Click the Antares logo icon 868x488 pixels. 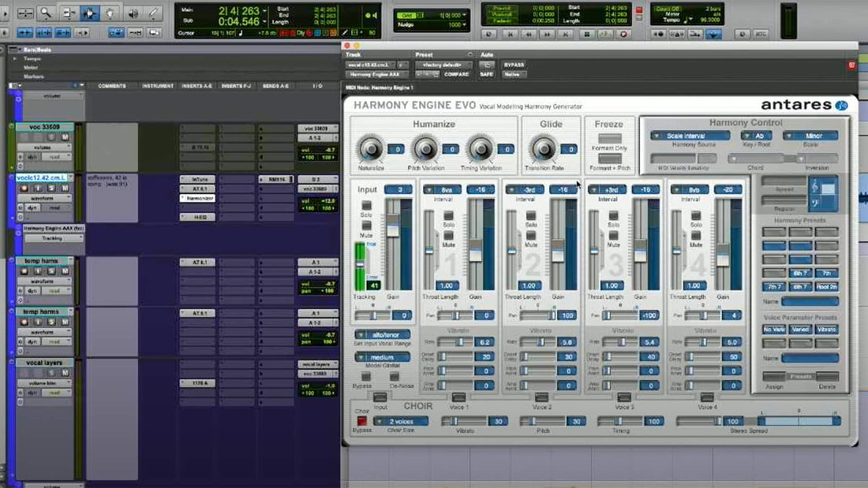click(842, 105)
